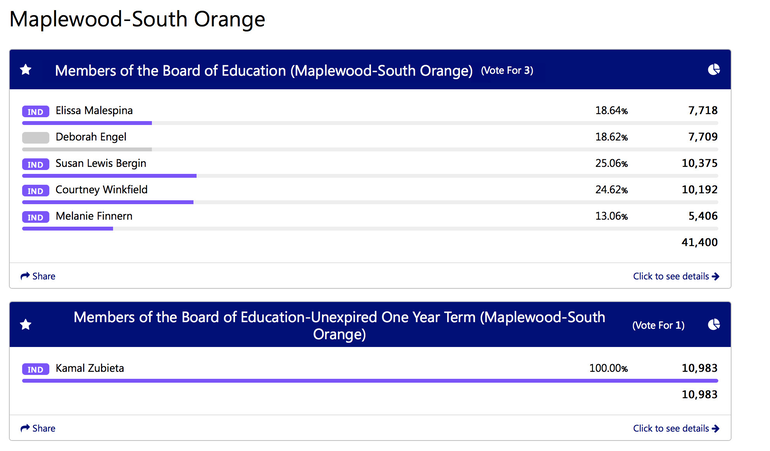Select candidate name Deborah Engel
This screenshot has height=451, width=770.
pos(91,137)
